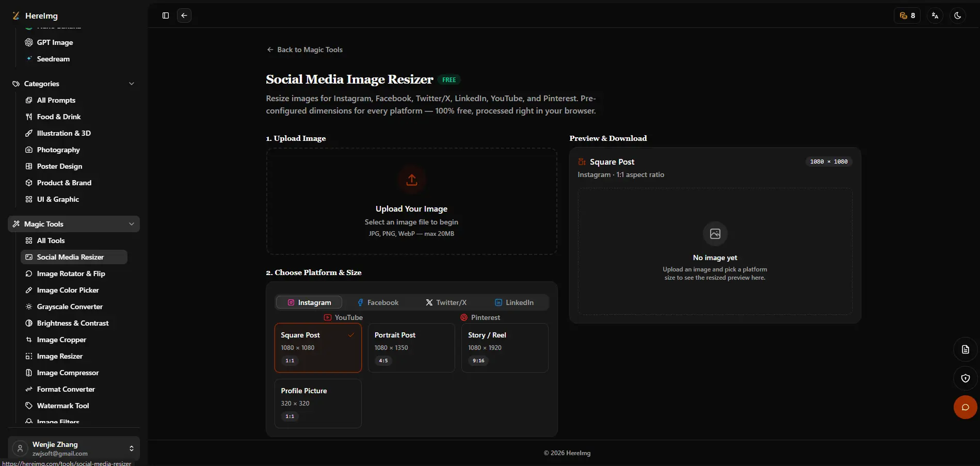Click the user avatar icon
The width and height of the screenshot is (980, 466).
(20, 448)
